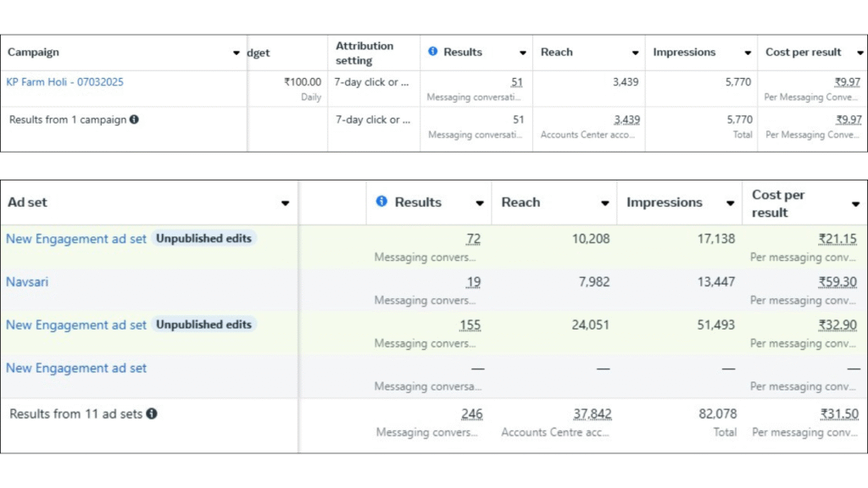868x488 pixels.
Task: Click Unpublished edits badge in the 72-results row
Action: [x=203, y=239]
